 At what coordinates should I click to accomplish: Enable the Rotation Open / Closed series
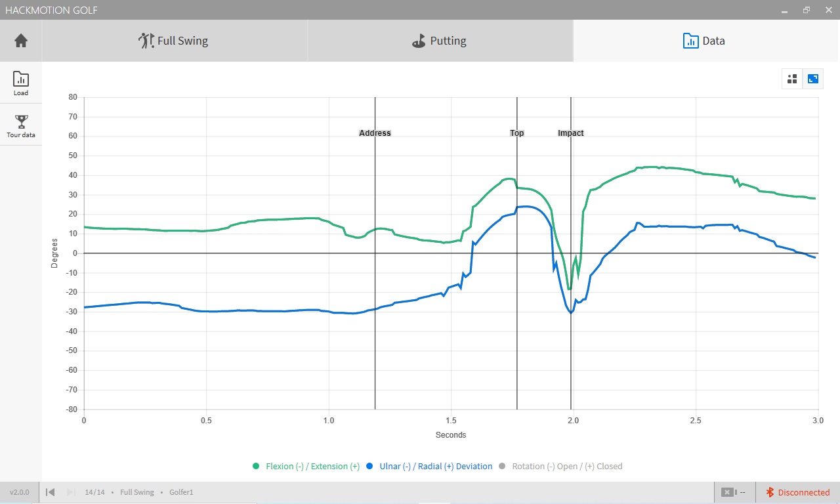pyautogui.click(x=567, y=467)
